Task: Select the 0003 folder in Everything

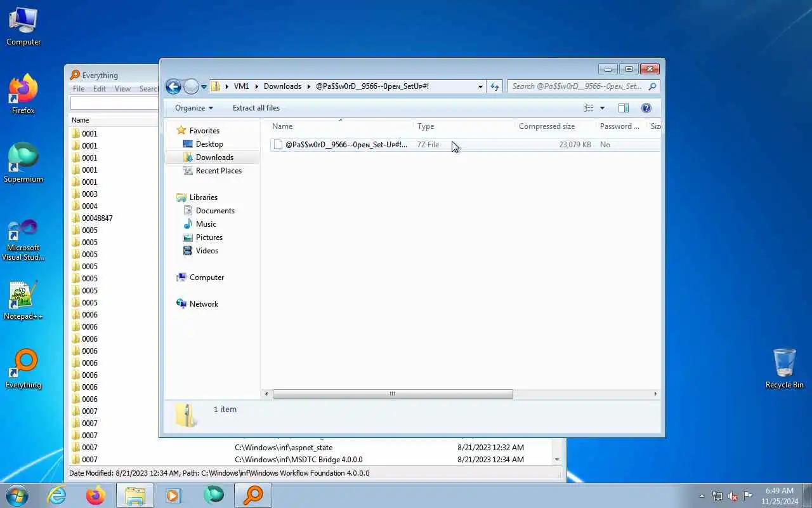Action: point(89,194)
